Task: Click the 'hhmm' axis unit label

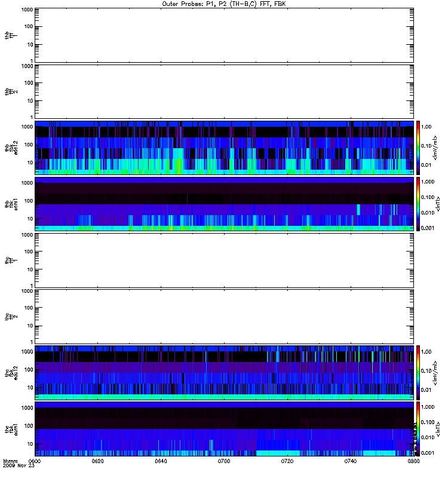Action: [10, 461]
